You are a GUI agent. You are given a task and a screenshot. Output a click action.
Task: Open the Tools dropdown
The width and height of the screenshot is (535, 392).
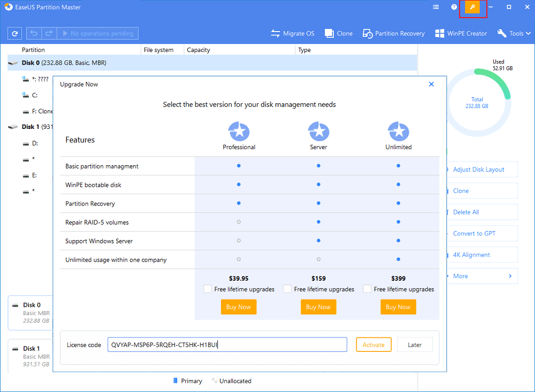tap(513, 33)
